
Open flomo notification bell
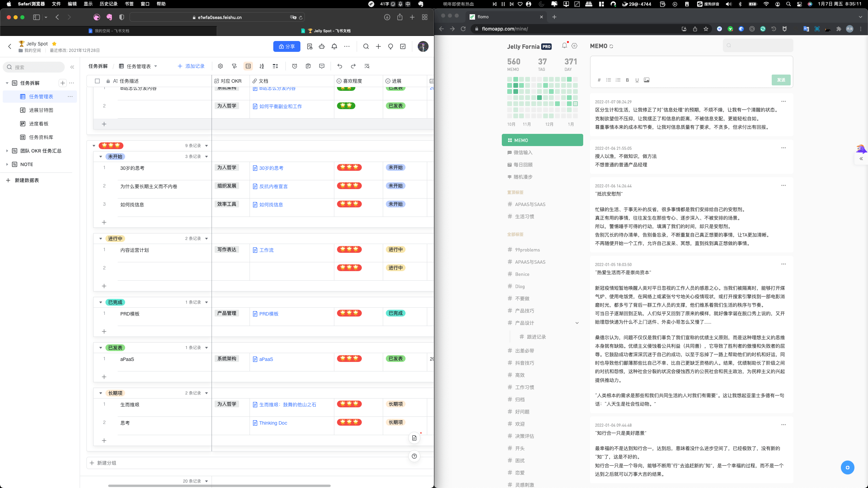point(565,45)
